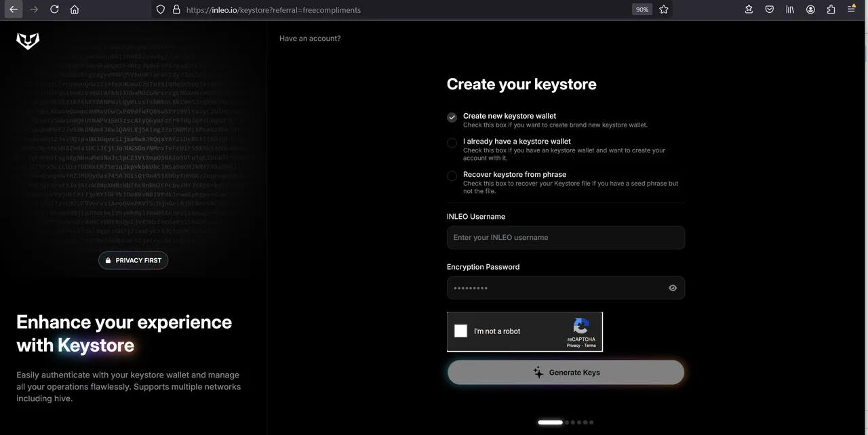Select I already have a keystore wallet
This screenshot has width=868, height=435.
pyautogui.click(x=452, y=143)
